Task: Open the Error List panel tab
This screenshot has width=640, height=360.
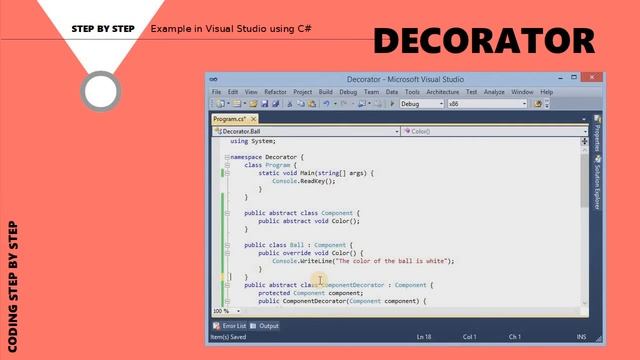Action: pos(230,326)
